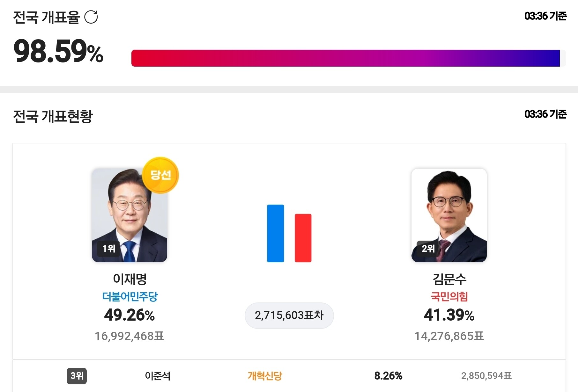Click the 16,992,468표 vote count

point(130,336)
